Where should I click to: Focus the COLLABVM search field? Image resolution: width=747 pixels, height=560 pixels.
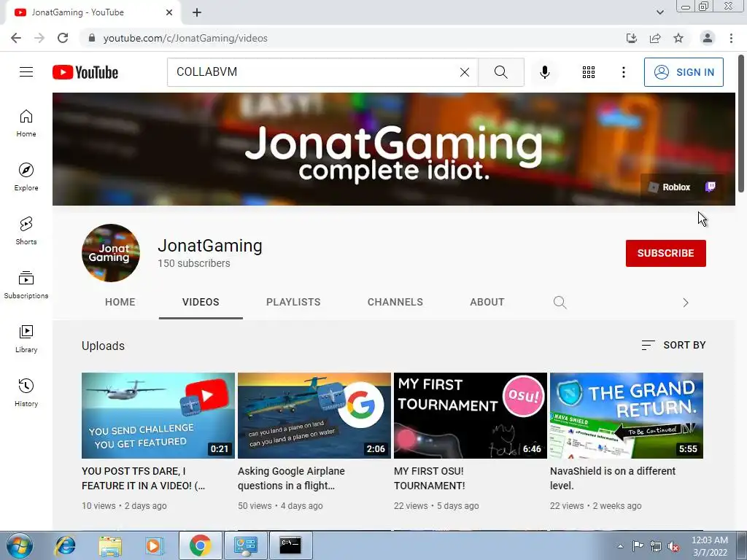314,72
